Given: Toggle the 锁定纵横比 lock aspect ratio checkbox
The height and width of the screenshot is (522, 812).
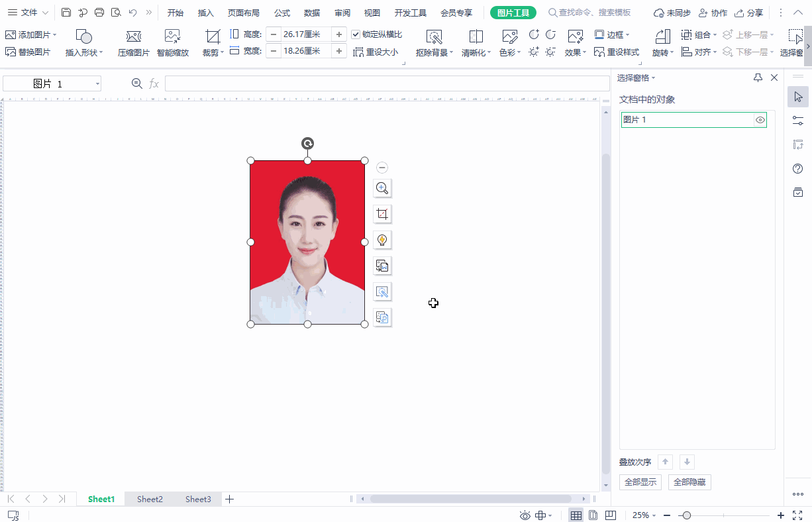Looking at the screenshot, I should coord(356,34).
